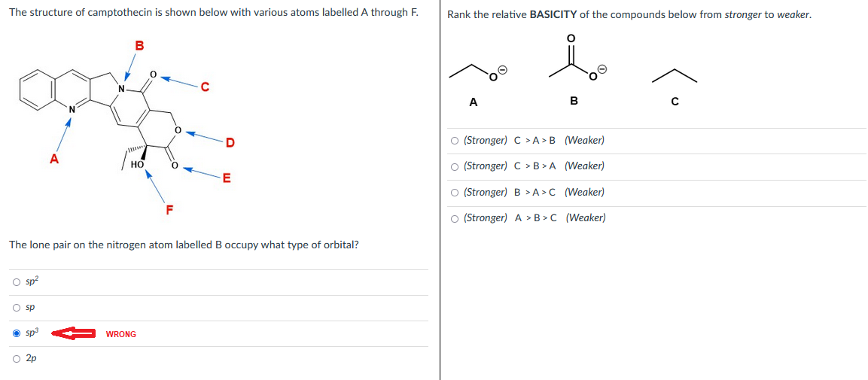
Task: Click the propane structure labelled C
Action: click(674, 75)
